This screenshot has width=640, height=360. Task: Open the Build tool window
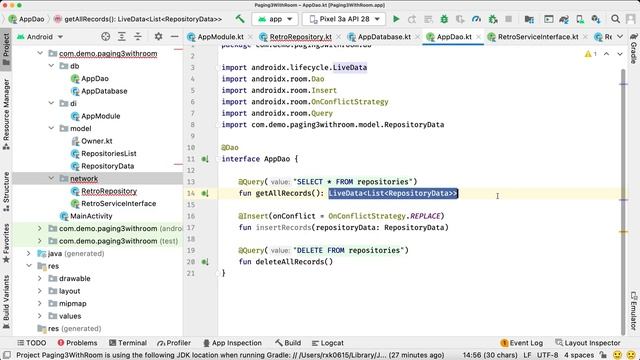coord(288,343)
